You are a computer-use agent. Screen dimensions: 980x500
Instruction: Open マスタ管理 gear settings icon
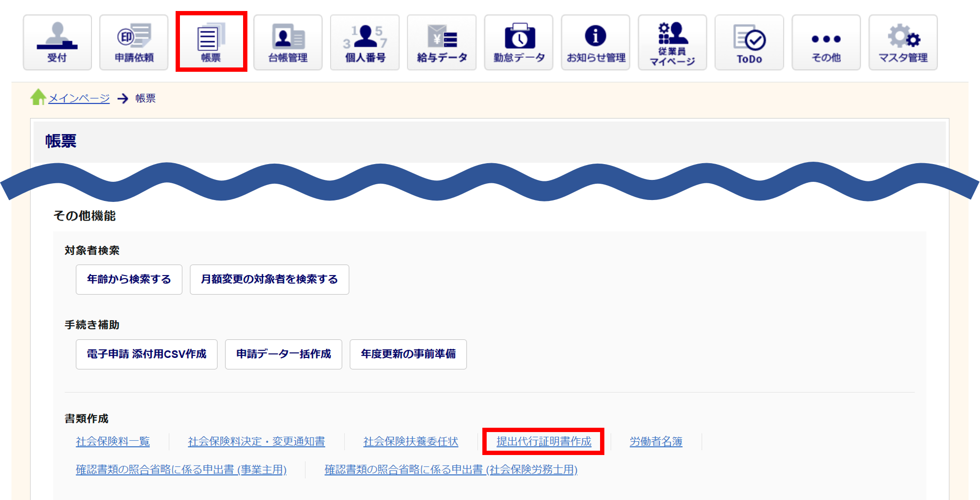tap(903, 43)
